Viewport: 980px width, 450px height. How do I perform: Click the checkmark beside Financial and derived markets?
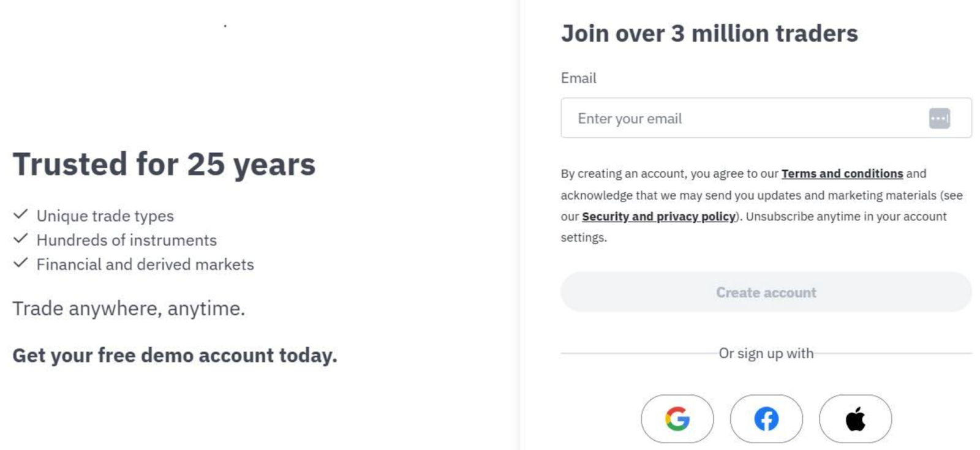click(20, 263)
